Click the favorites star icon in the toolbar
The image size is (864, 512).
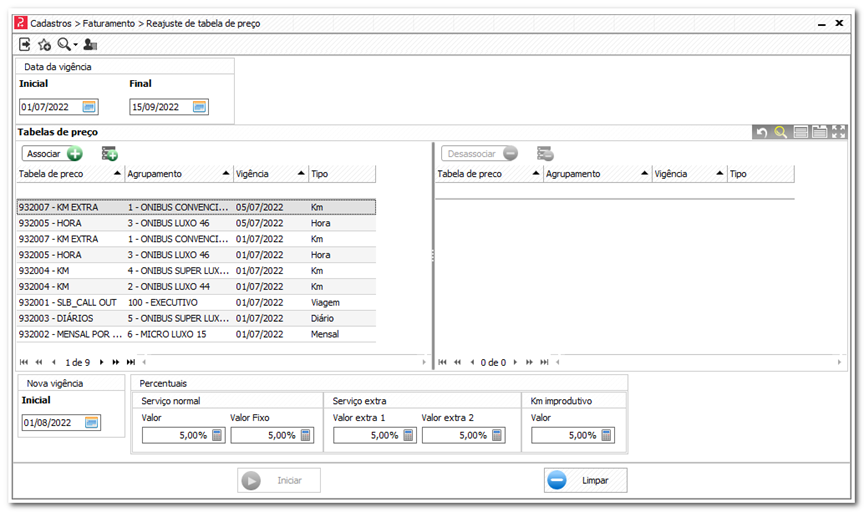45,45
